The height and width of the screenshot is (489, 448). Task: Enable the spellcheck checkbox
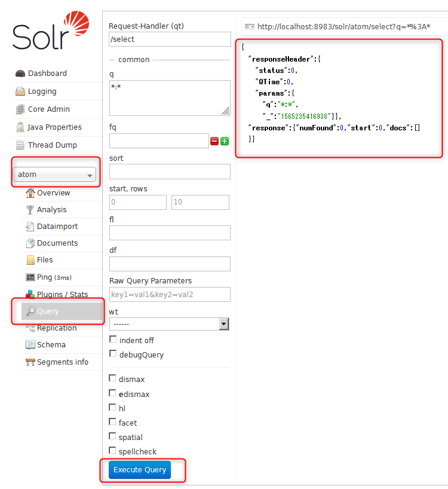(112, 450)
